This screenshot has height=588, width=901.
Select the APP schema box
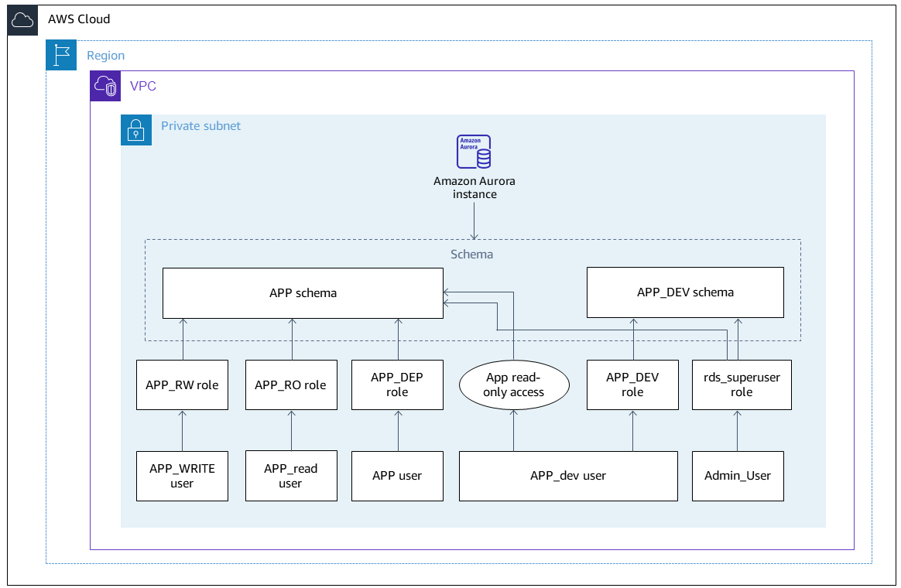302,292
